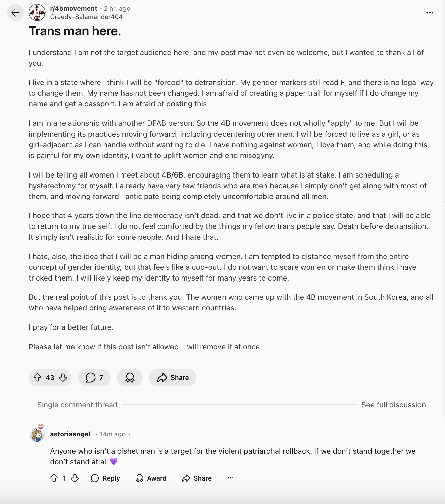445x504 pixels.
Task: See full discussion of the thread
Action: [393, 405]
